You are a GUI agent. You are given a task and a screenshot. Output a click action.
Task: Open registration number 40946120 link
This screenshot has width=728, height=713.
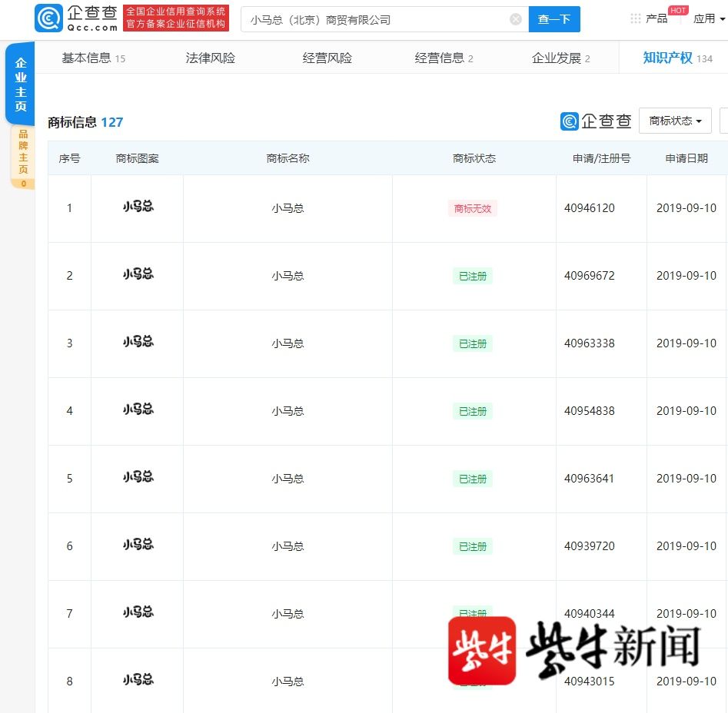coord(589,207)
